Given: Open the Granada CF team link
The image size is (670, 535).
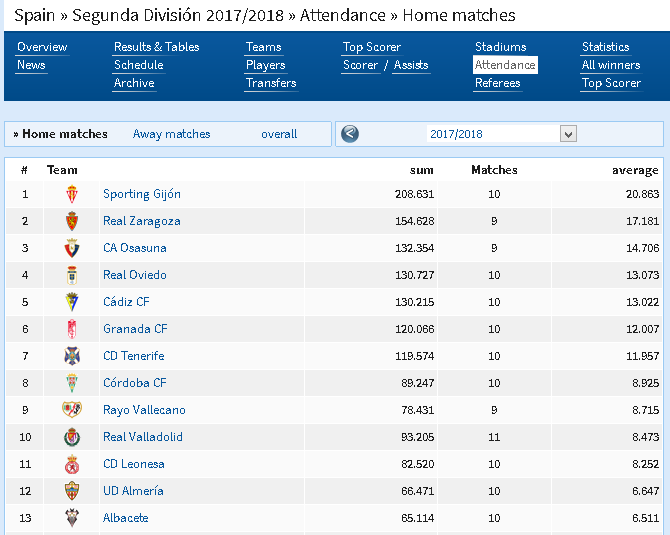Looking at the screenshot, I should tap(135, 329).
